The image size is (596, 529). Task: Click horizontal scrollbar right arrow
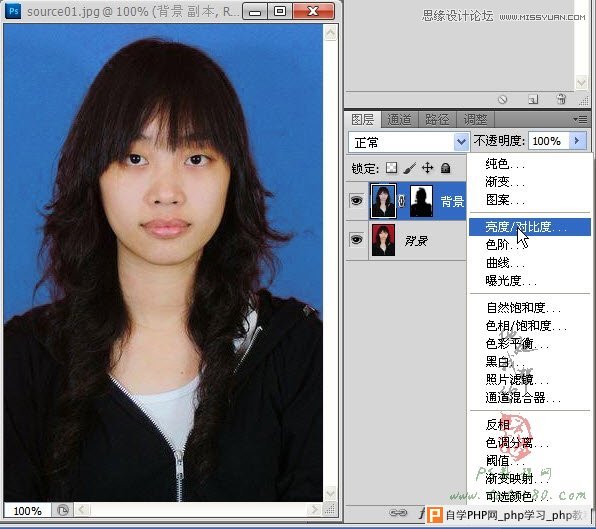point(314,510)
